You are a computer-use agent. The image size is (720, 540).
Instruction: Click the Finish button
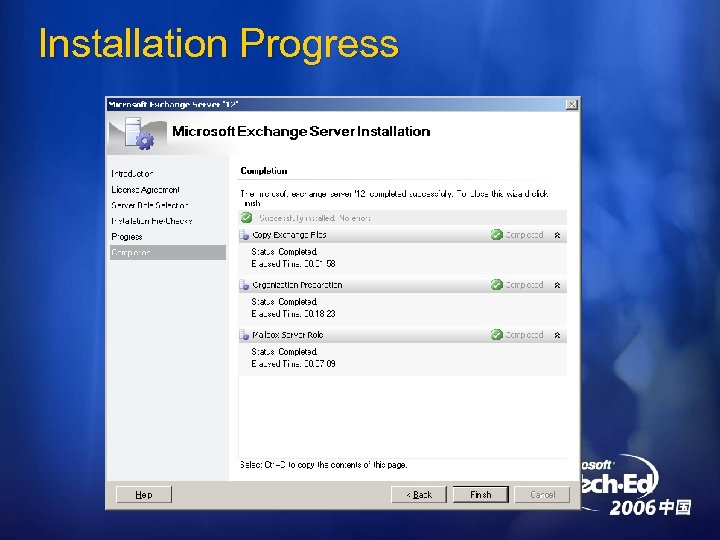480,495
